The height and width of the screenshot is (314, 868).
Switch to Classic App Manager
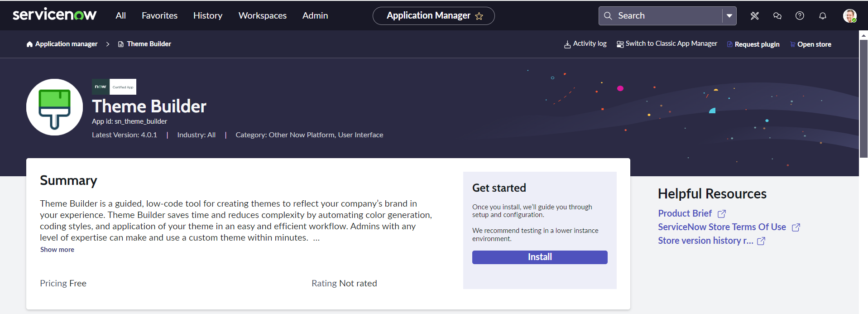[667, 44]
